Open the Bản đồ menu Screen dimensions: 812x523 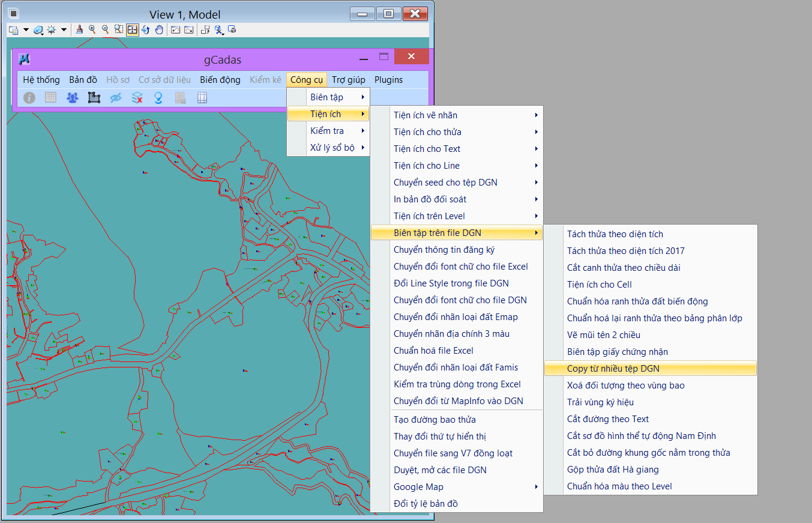coord(83,80)
